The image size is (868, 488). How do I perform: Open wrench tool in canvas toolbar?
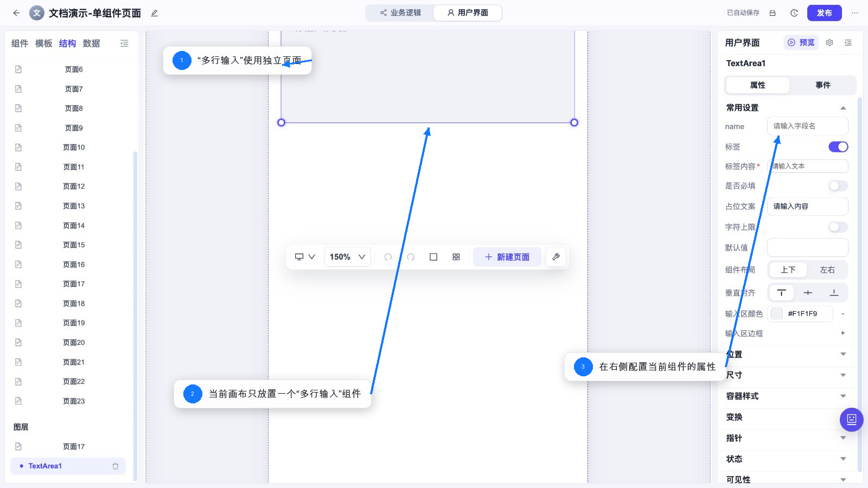556,257
